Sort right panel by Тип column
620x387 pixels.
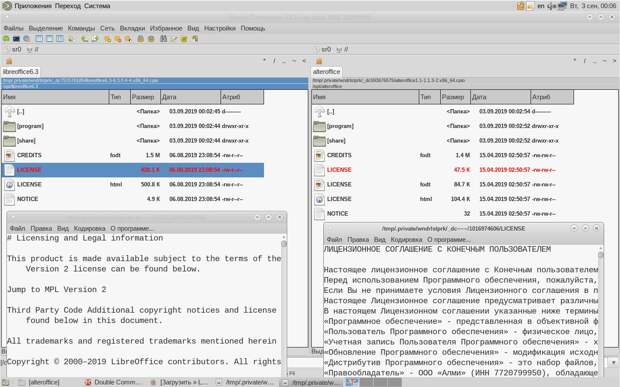[x=429, y=97]
